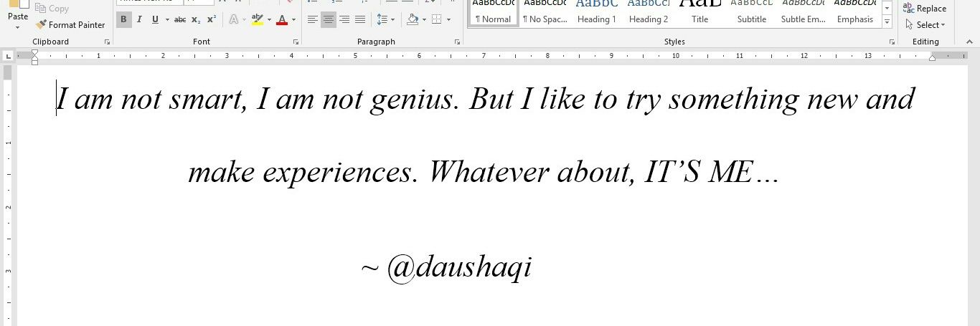This screenshot has width=980, height=326.
Task: Open Paragraph settings dialog launcher
Action: [x=457, y=42]
